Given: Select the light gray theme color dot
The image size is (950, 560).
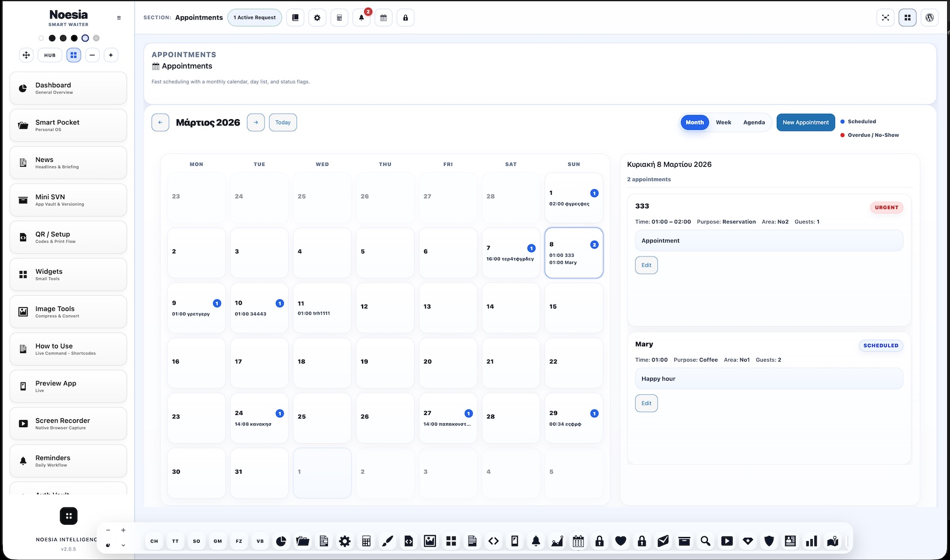Looking at the screenshot, I should click(x=96, y=38).
